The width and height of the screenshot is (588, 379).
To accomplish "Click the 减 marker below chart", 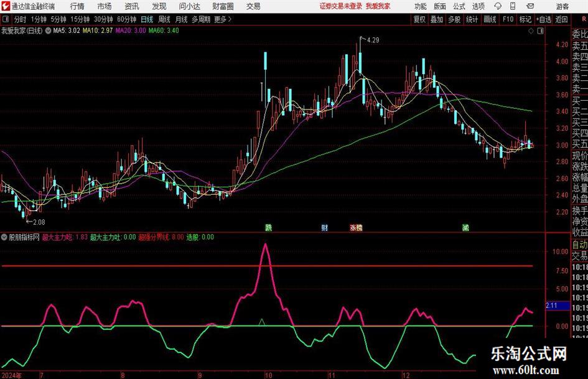I will 465,227.
